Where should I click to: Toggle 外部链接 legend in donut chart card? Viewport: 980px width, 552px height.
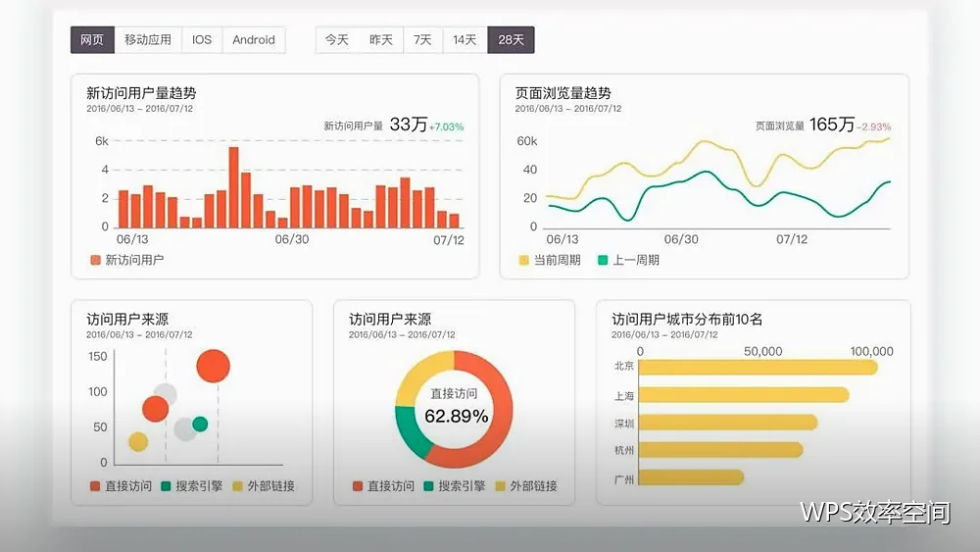coord(526,485)
